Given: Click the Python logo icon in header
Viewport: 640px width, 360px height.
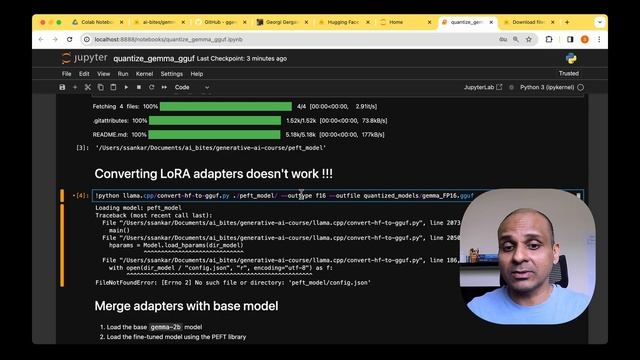Looking at the screenshot, I should 571,58.
